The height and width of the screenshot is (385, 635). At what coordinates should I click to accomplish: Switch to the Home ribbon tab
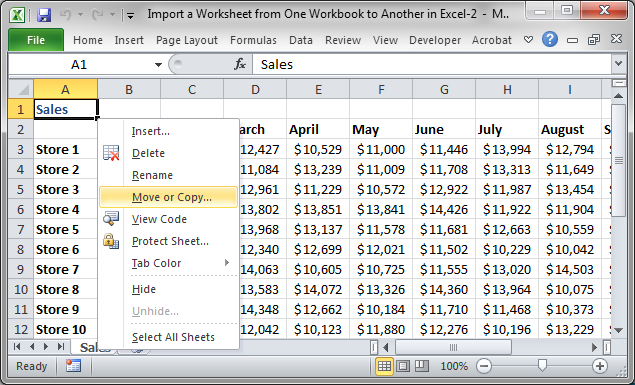pos(87,40)
